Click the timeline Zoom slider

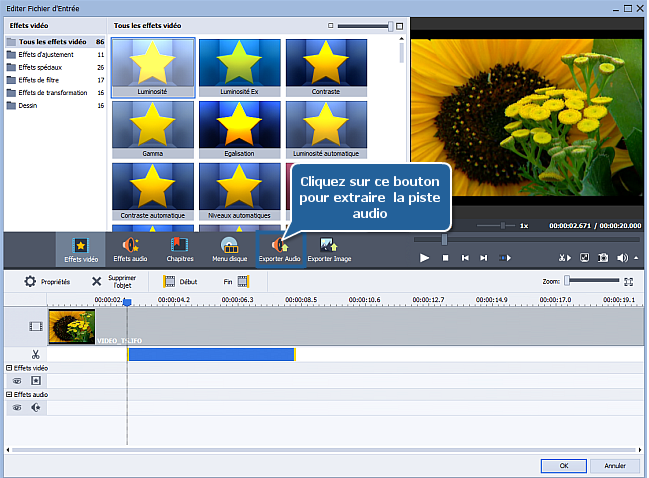pos(567,282)
